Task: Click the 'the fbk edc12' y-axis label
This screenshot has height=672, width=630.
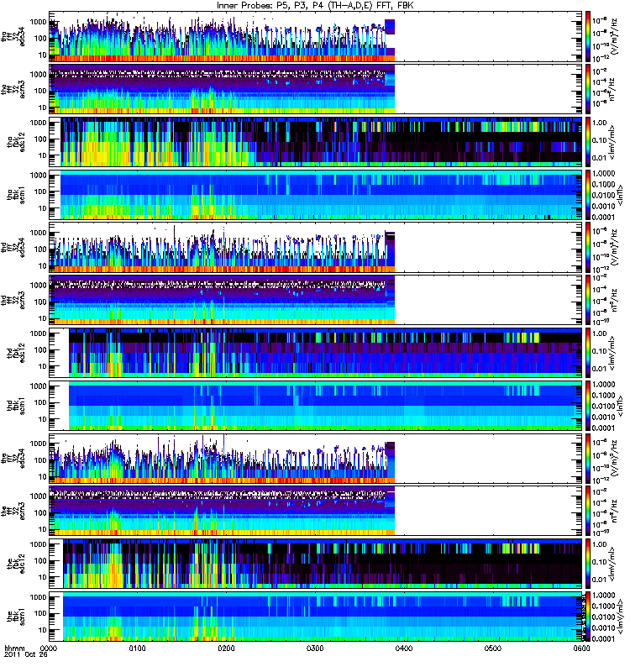Action: point(16,564)
